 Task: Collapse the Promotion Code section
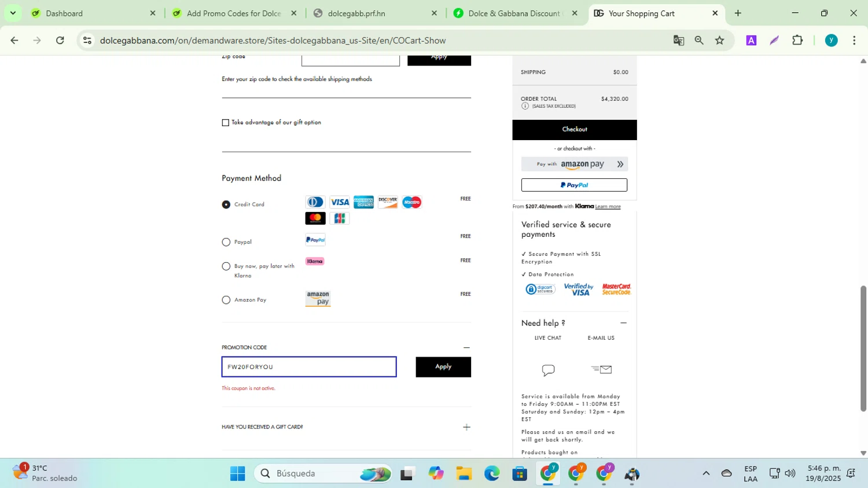466,347
